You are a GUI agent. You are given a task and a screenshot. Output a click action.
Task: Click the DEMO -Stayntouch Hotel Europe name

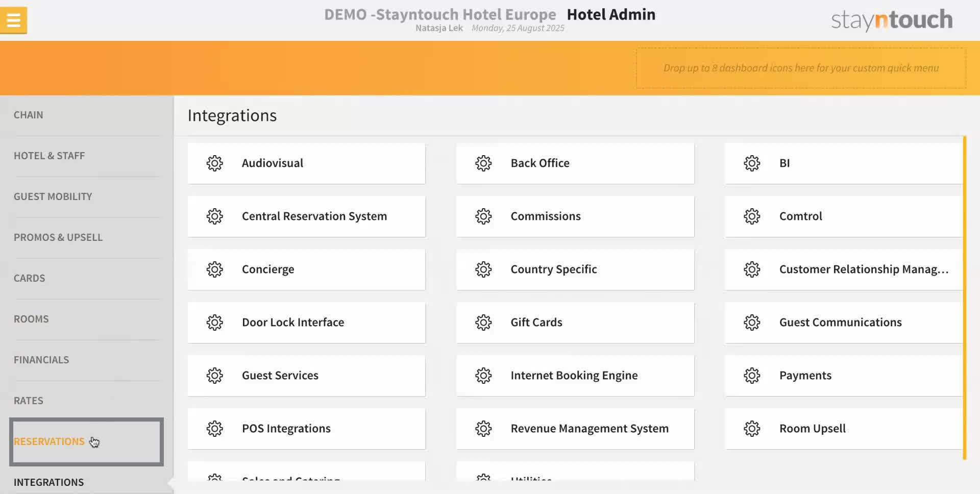click(x=440, y=14)
